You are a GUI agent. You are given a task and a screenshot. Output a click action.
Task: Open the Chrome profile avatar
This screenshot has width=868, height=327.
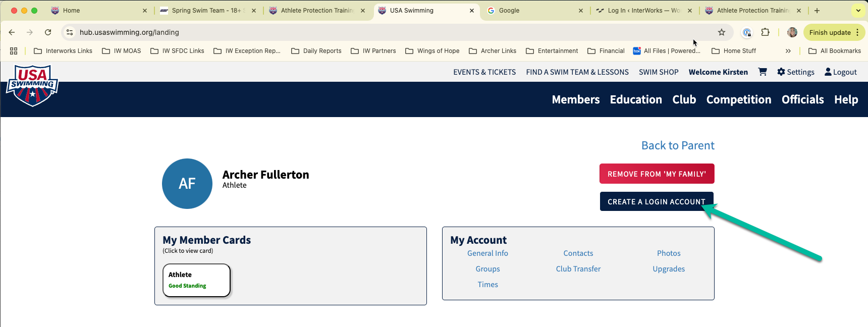[x=792, y=32]
